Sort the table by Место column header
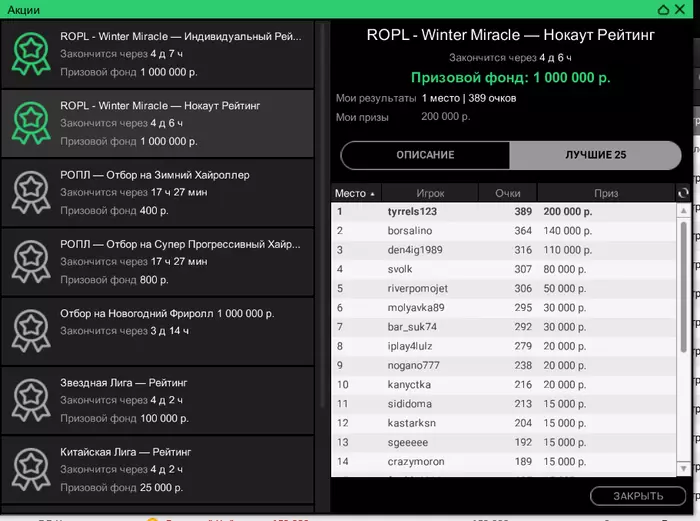 (356, 193)
